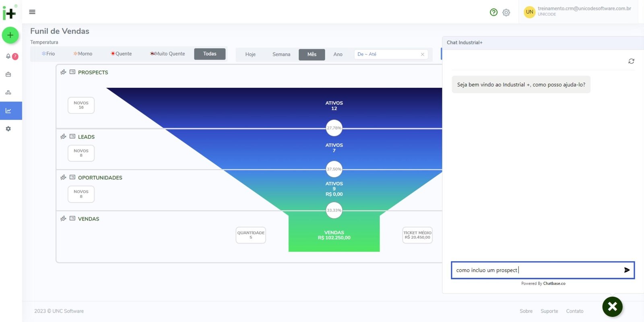644x322 pixels.
Task: Filter temperature by Muito Quente
Action: click(167, 54)
